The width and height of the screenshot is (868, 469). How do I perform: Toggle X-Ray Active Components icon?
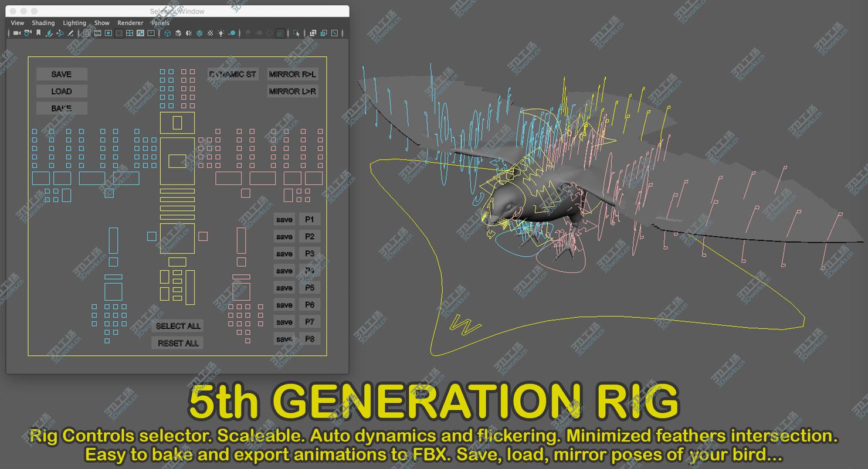(x=324, y=33)
